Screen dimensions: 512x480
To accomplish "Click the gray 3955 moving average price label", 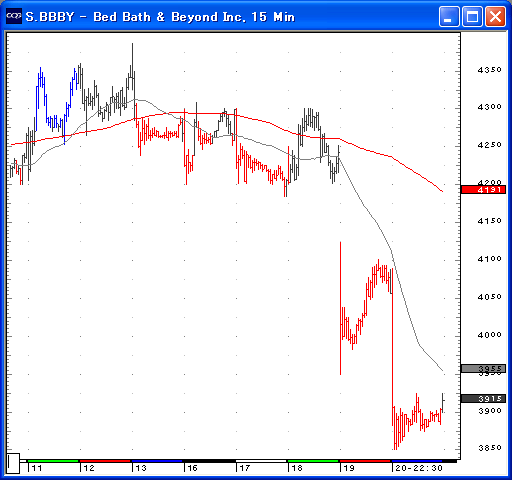I will [483, 368].
